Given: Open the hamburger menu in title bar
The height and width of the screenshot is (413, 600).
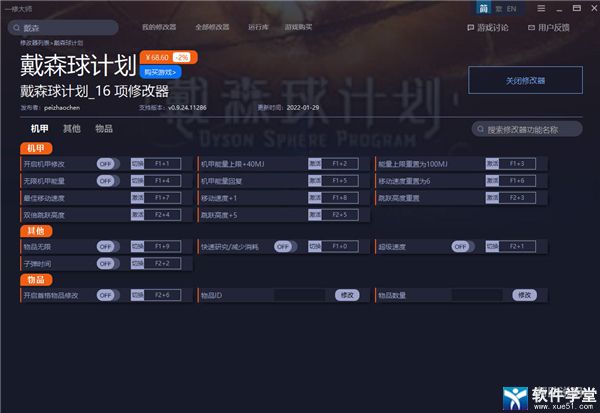Looking at the screenshot, I should coord(541,8).
